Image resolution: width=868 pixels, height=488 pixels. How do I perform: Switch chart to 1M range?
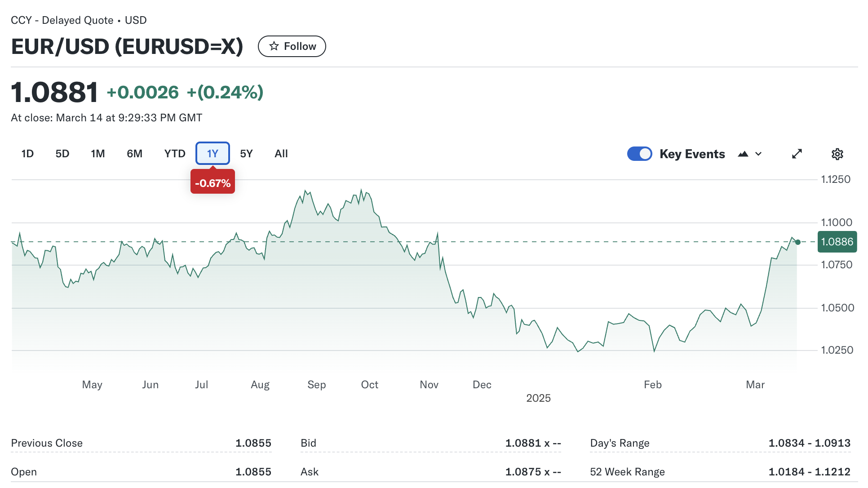97,154
